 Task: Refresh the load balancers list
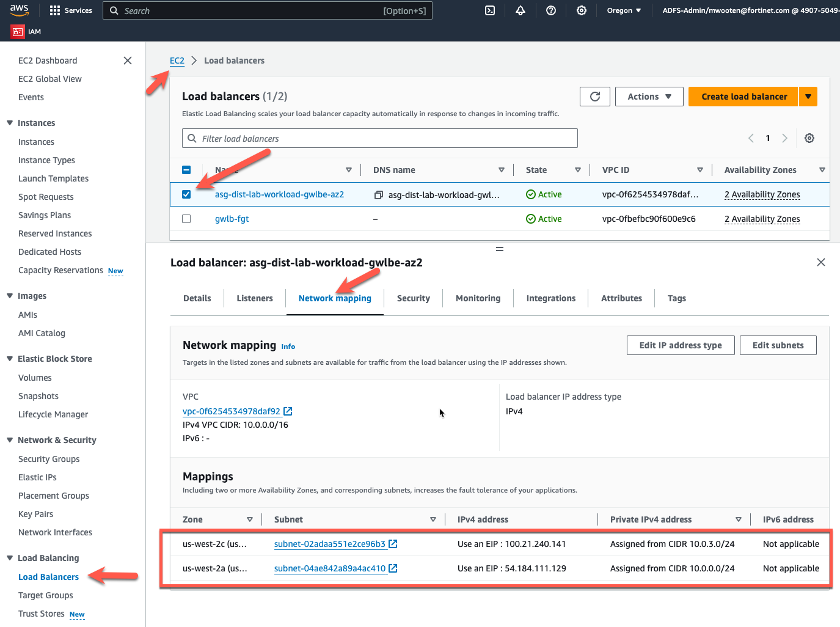[x=595, y=97]
